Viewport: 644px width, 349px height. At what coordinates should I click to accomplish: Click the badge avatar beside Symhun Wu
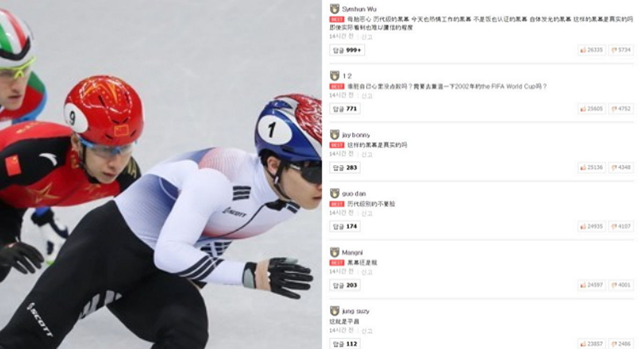click(x=334, y=9)
